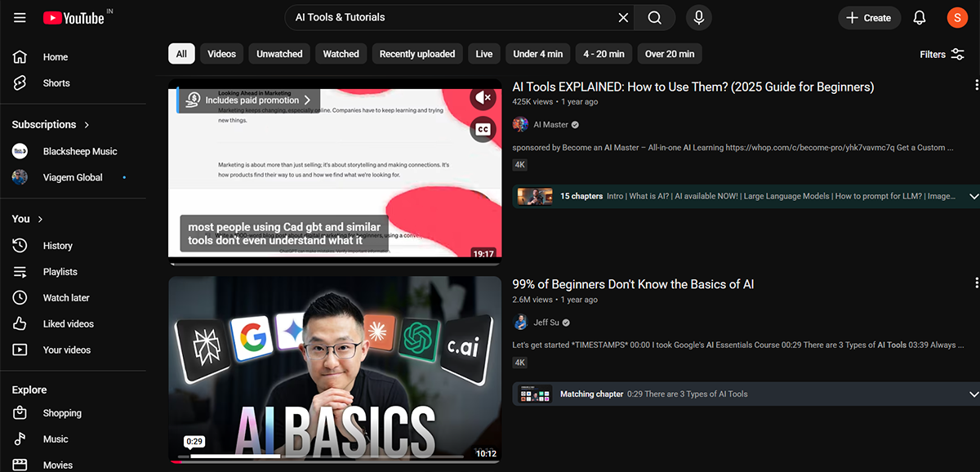Click the 425K views text
Viewport: 980px width, 472px height.
pyautogui.click(x=532, y=102)
